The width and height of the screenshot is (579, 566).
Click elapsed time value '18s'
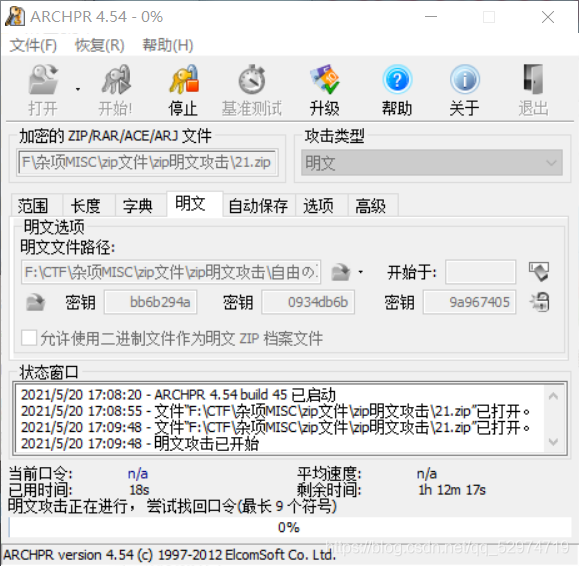pyautogui.click(x=139, y=490)
